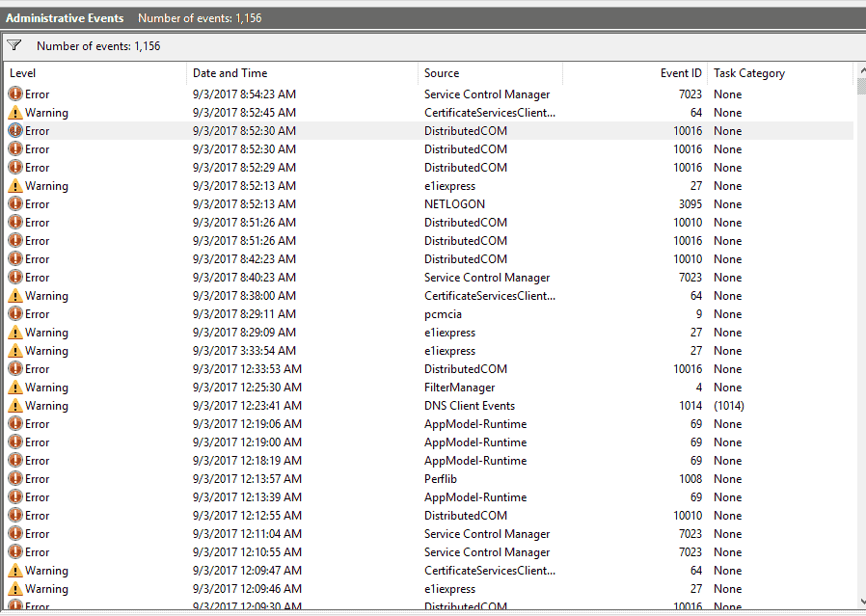This screenshot has width=866, height=616.
Task: Click the Warning icon for 8:52:45 AM event
Action: click(15, 113)
